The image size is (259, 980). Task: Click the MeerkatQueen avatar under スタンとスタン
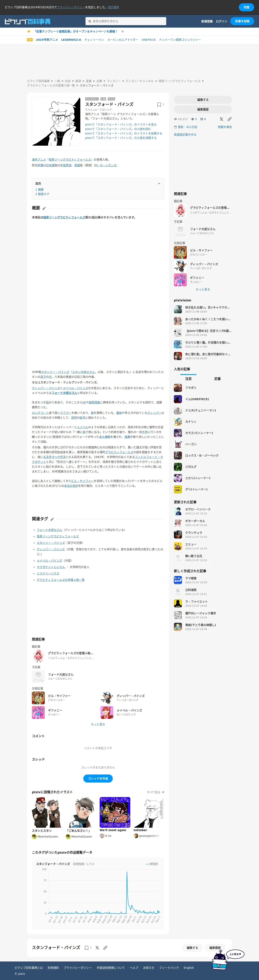(34, 837)
